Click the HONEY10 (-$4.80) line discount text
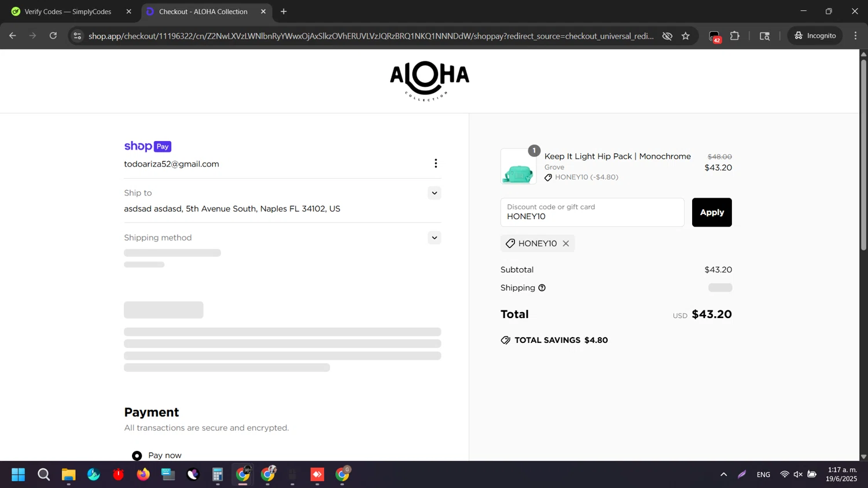This screenshot has height=488, width=868. (586, 177)
